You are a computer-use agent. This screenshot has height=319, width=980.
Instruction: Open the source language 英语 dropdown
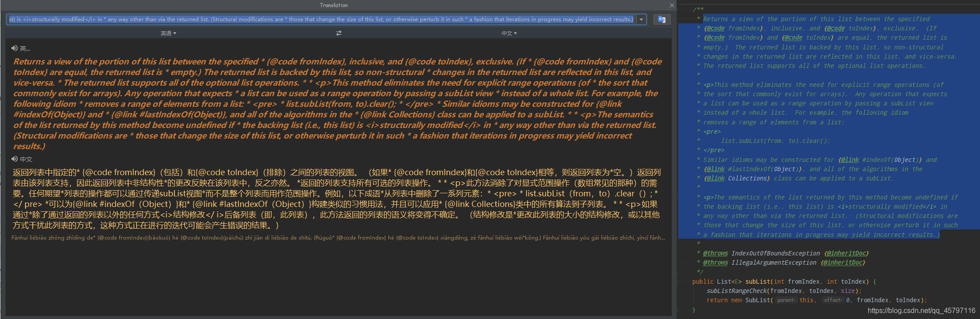coord(168,33)
